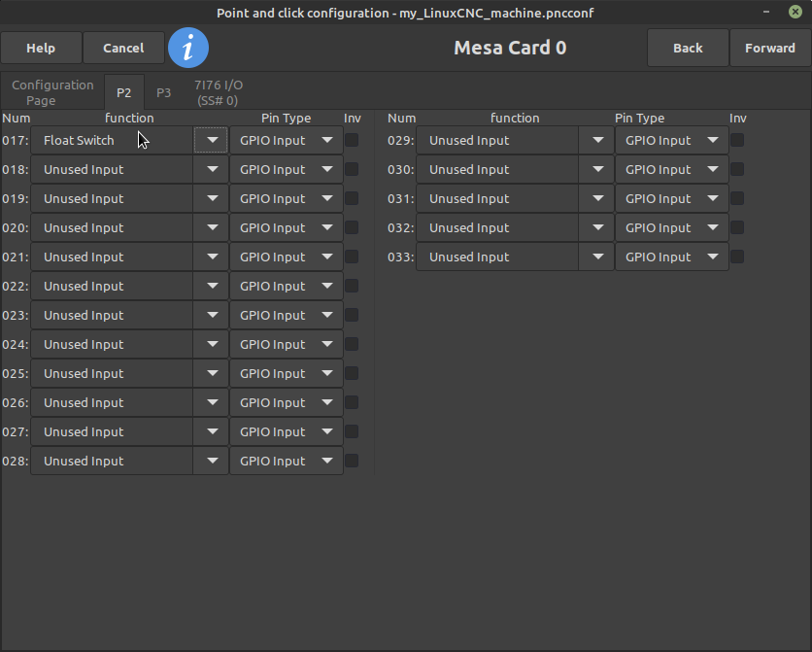Click function text field of pin 028

pos(112,461)
